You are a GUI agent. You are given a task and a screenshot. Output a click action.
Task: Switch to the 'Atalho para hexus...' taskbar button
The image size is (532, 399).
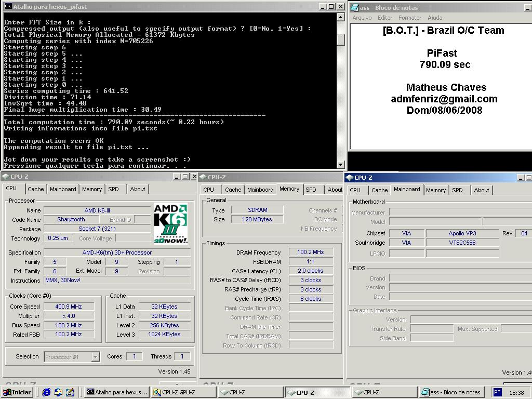click(117, 392)
